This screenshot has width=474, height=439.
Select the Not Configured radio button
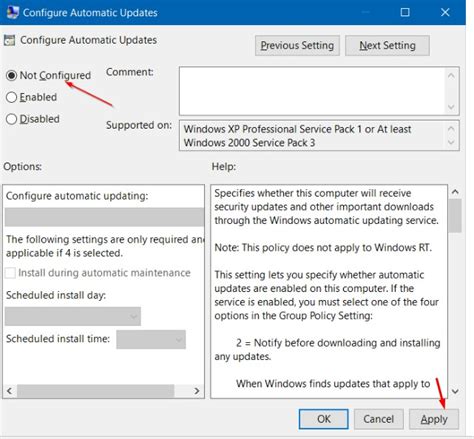[11, 76]
